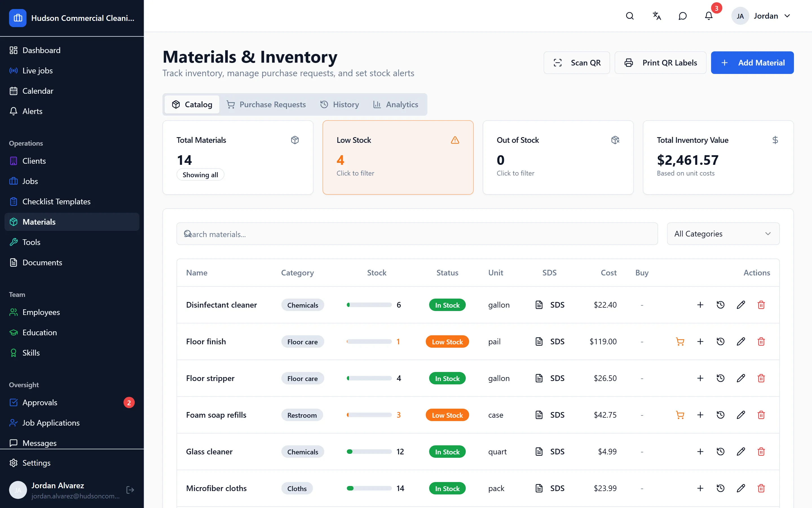Click the Showing all badge
The height and width of the screenshot is (508, 812).
(x=200, y=175)
